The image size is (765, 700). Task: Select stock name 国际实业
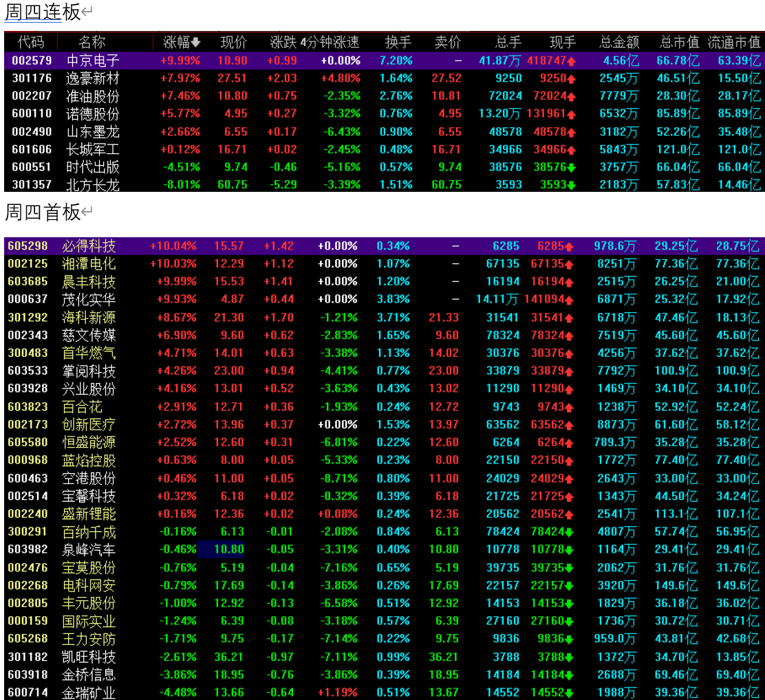coord(89,621)
